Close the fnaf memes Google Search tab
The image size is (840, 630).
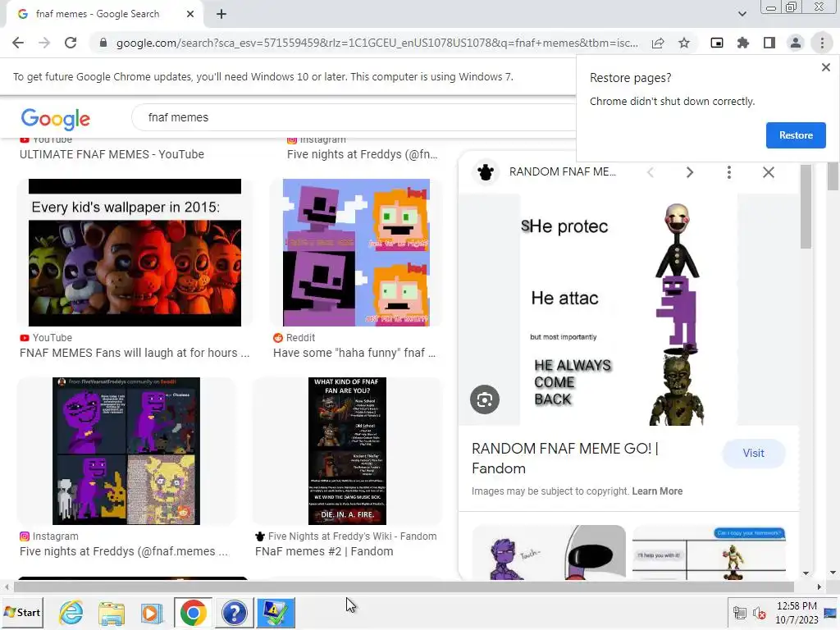(x=190, y=15)
